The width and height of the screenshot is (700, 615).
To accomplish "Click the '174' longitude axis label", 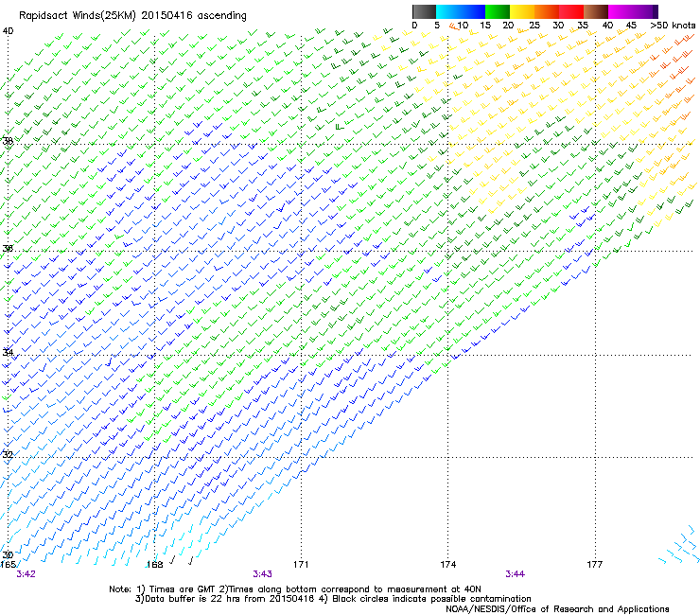I will [x=447, y=565].
